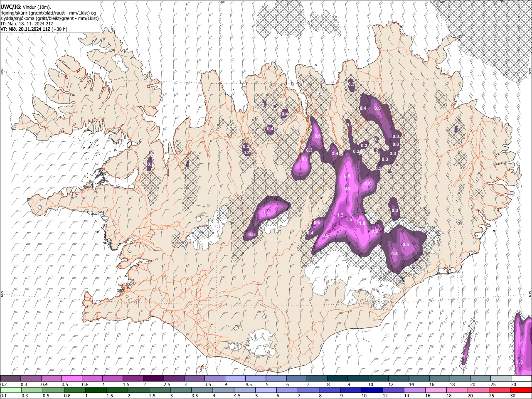The width and height of the screenshot is (532, 399).
Task: Pick the dark blue lower swatch labeled 10
Action: coord(372,390)
